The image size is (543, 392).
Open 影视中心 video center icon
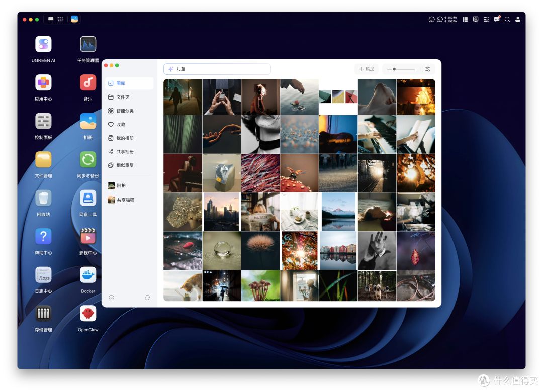coord(88,237)
